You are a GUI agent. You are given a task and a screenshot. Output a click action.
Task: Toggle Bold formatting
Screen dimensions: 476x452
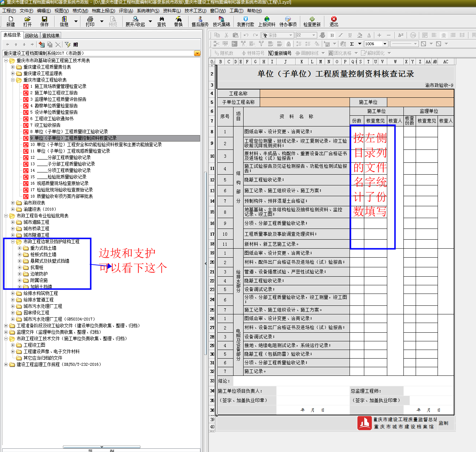click(x=332, y=35)
